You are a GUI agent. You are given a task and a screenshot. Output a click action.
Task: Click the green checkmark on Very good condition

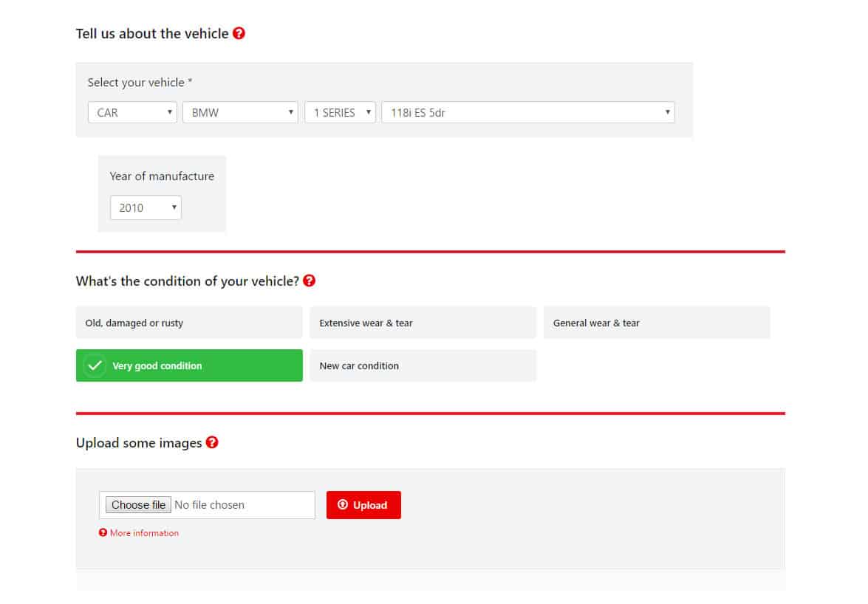click(x=95, y=366)
